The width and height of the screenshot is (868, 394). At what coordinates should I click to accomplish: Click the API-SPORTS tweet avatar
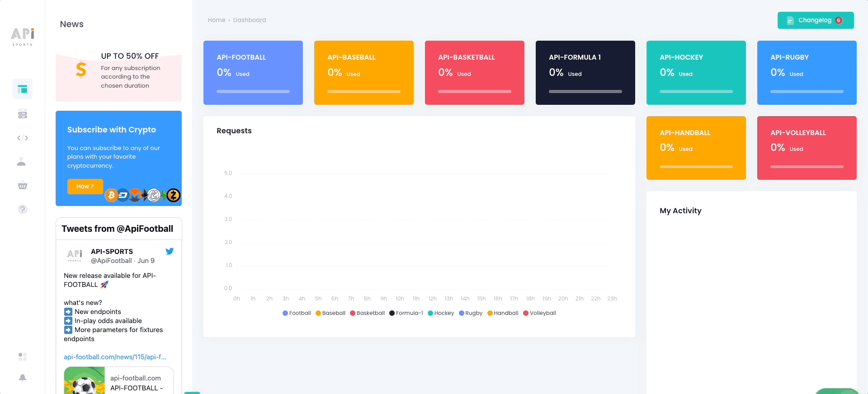click(75, 256)
